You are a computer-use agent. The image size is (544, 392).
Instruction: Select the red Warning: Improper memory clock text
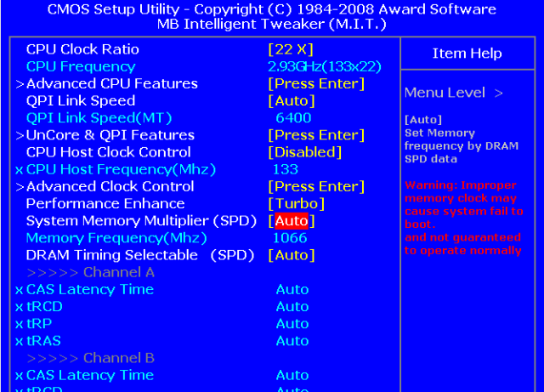click(464, 218)
